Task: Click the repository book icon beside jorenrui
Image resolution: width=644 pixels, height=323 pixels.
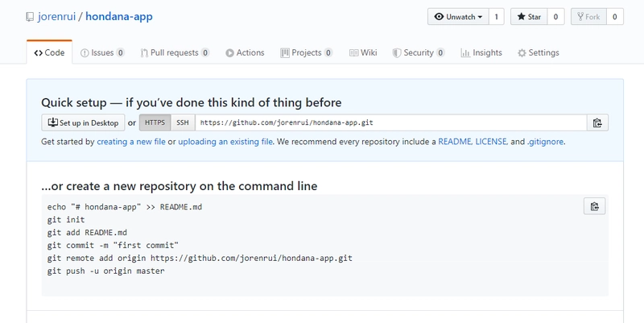Action: click(30, 17)
